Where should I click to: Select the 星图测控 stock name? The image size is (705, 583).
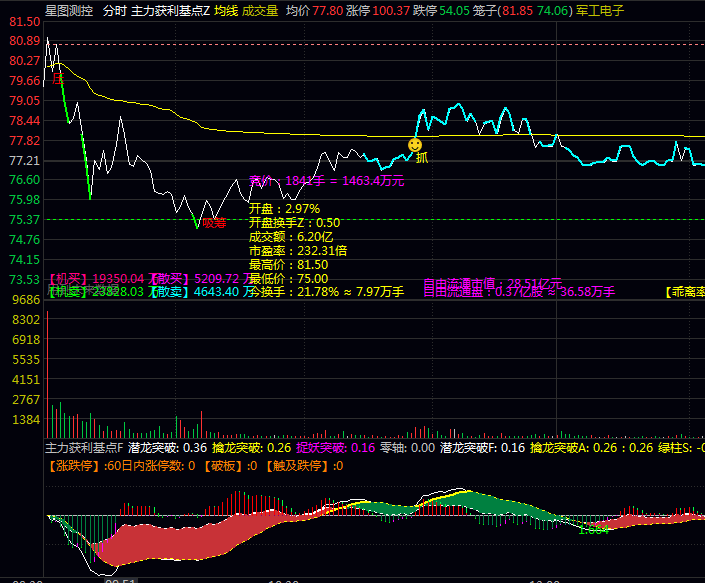click(x=69, y=10)
